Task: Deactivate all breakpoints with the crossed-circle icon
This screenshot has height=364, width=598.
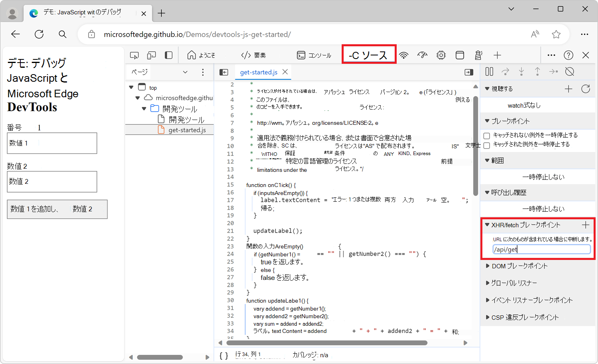Action: 569,71
